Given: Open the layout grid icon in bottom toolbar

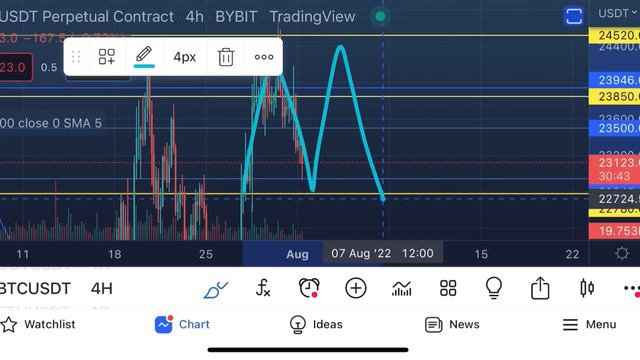Looking at the screenshot, I should (448, 288).
